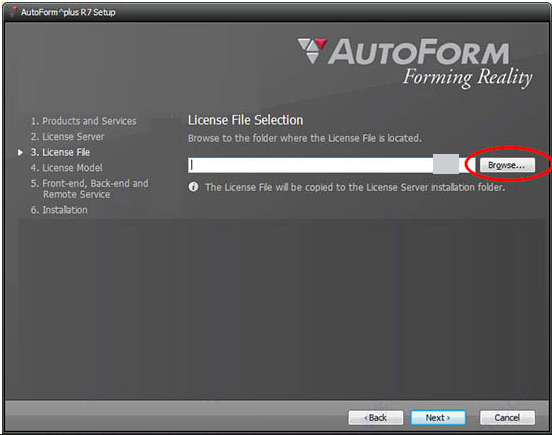Screen dimensions: 552x435
Task: Click the Forming Reality tagline
Action: 468,77
